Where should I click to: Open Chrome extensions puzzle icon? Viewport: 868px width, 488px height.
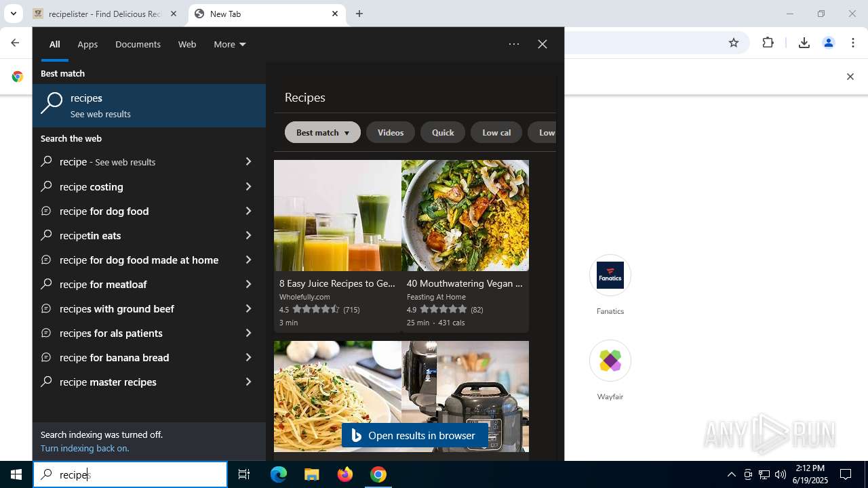pos(768,43)
